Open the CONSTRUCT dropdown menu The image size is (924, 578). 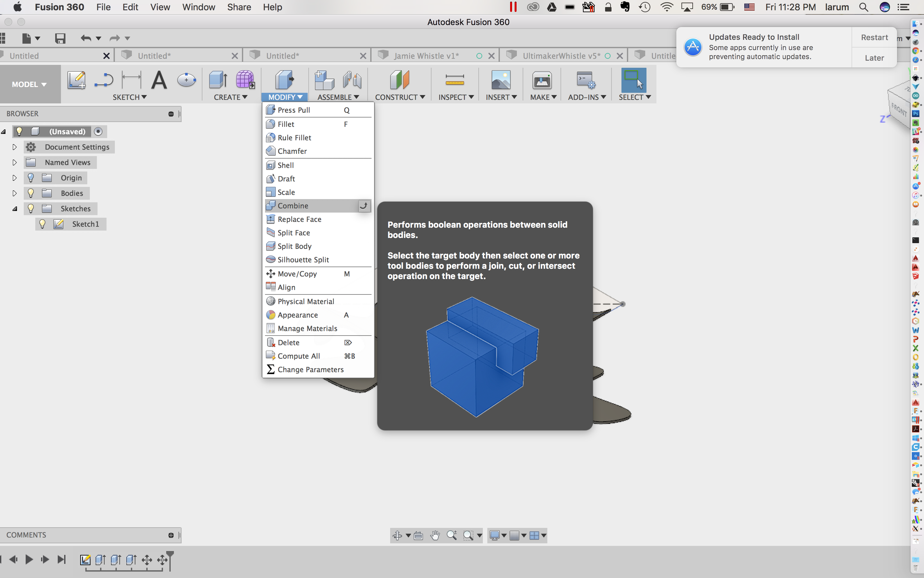400,97
